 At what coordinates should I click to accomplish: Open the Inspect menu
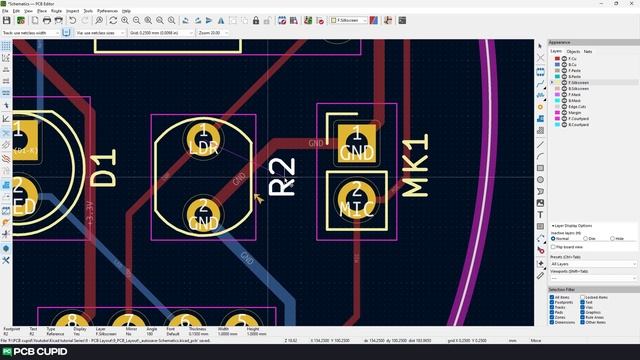coord(73,11)
